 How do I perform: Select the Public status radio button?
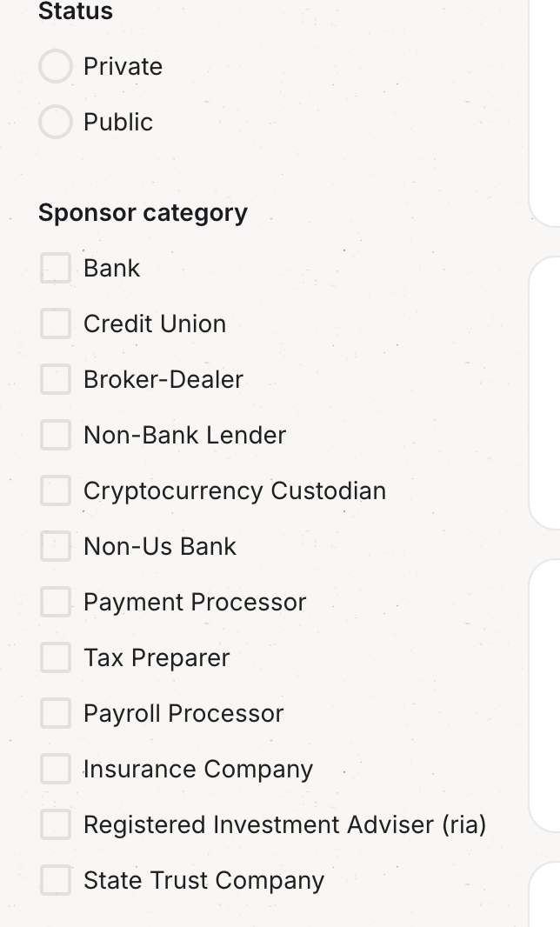[x=55, y=122]
